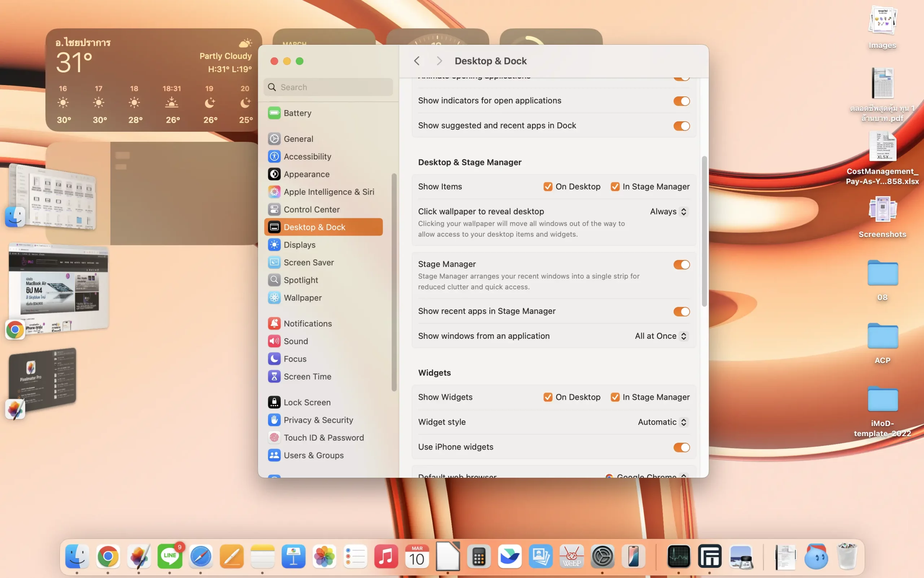Open Touch ID & Password settings
924x578 pixels.
(x=323, y=437)
